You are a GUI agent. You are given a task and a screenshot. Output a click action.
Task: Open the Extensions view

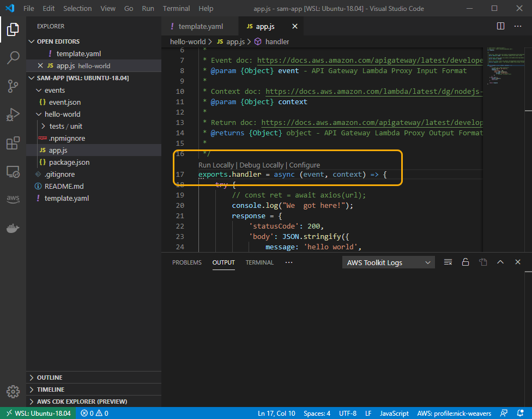tap(13, 143)
